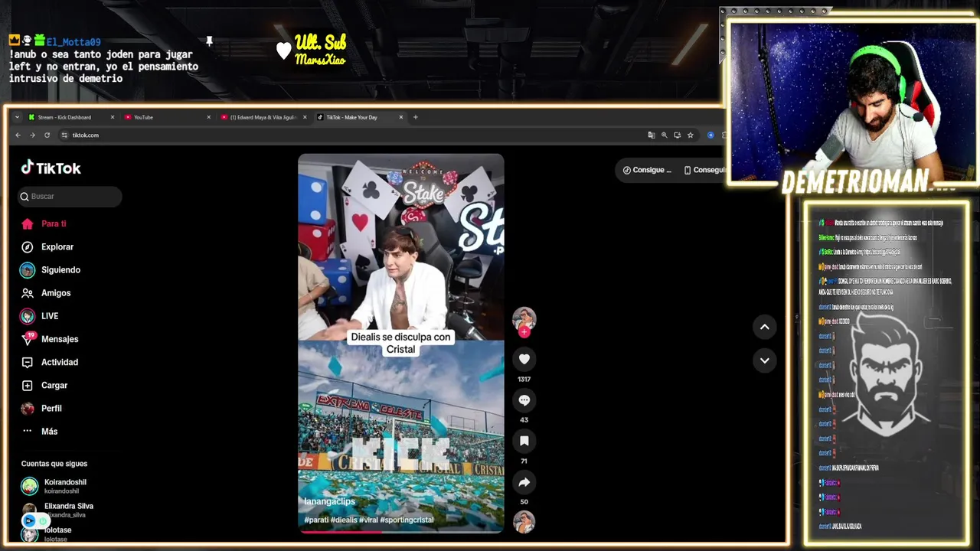
Task: Click the Cargar upload option
Action: [44, 385]
